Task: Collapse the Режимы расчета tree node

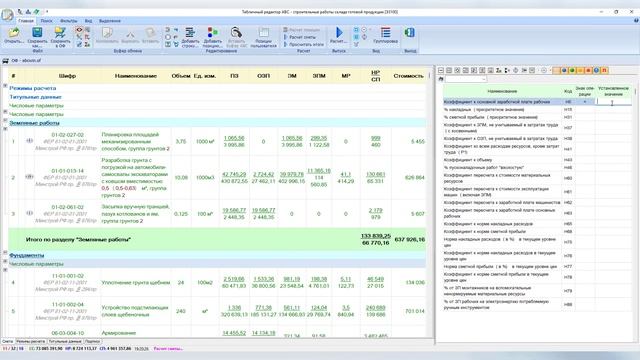Action: (x=5, y=86)
